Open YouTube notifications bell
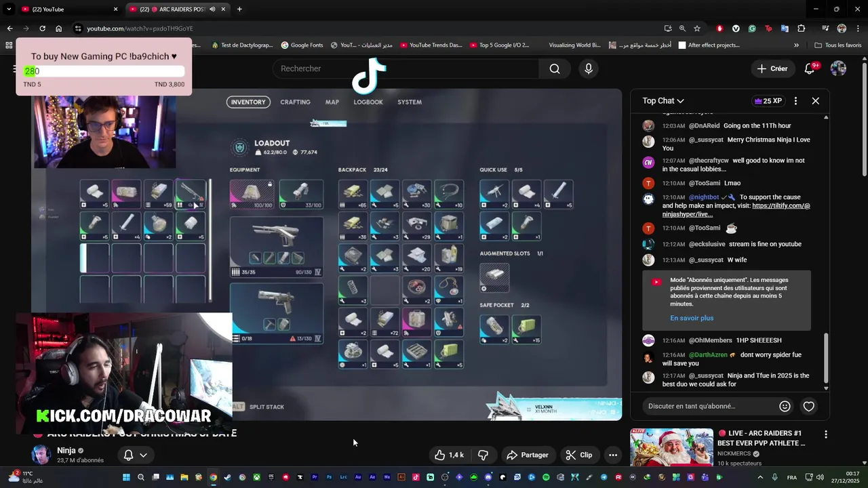The height and width of the screenshot is (488, 868). 810,68
